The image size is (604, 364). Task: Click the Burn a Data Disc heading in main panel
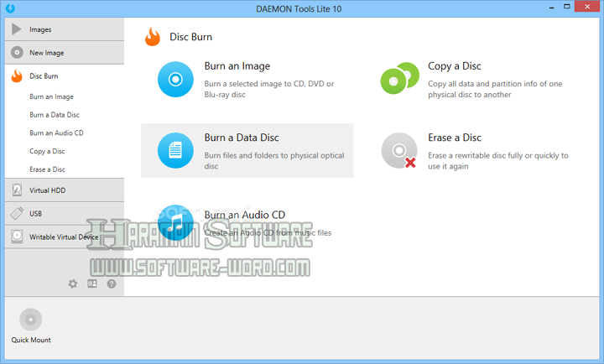tap(242, 138)
